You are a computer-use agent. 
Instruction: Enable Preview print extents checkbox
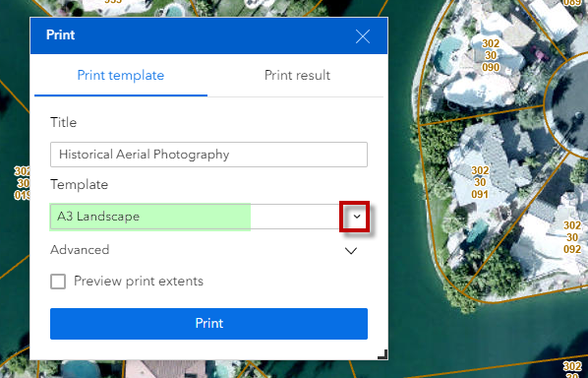[58, 282]
